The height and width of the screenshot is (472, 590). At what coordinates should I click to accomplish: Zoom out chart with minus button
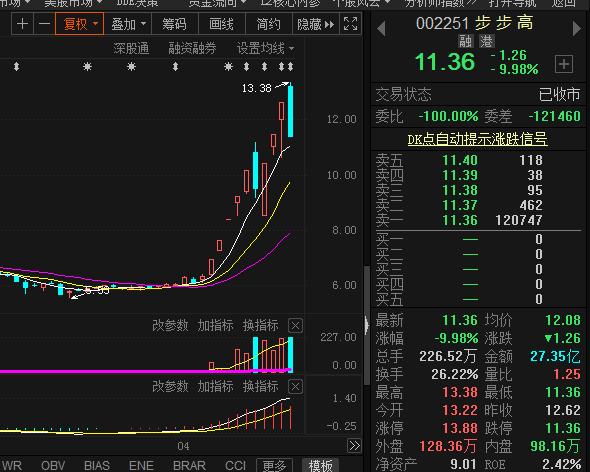(x=44, y=24)
